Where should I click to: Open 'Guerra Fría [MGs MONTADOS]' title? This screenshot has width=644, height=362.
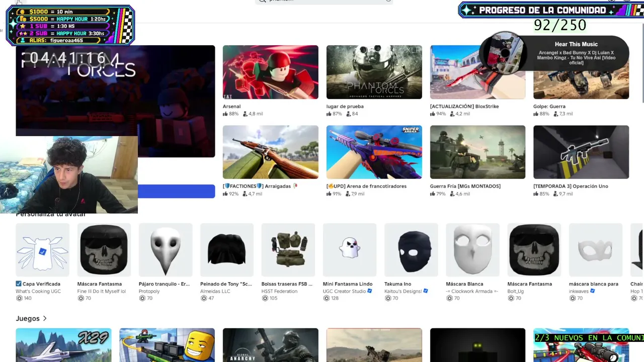click(465, 186)
